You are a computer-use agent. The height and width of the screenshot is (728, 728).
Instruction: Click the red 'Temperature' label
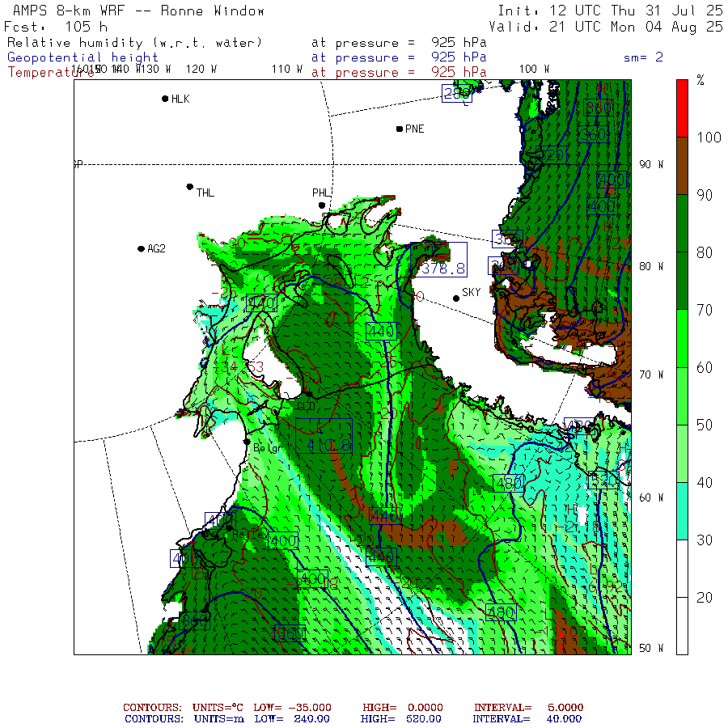click(x=51, y=73)
